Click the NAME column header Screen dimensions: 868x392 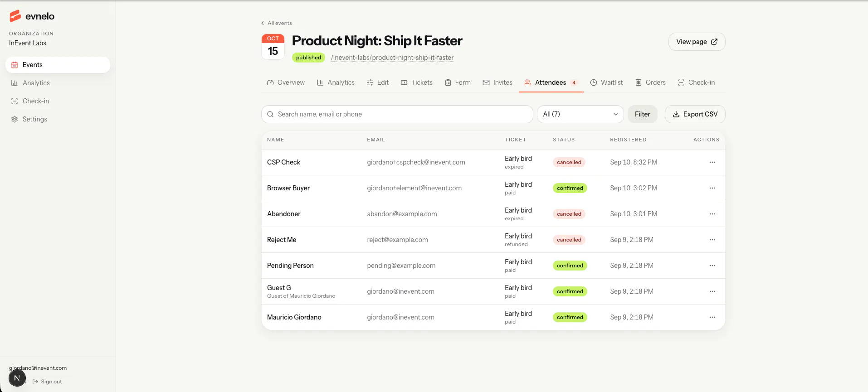tap(276, 140)
